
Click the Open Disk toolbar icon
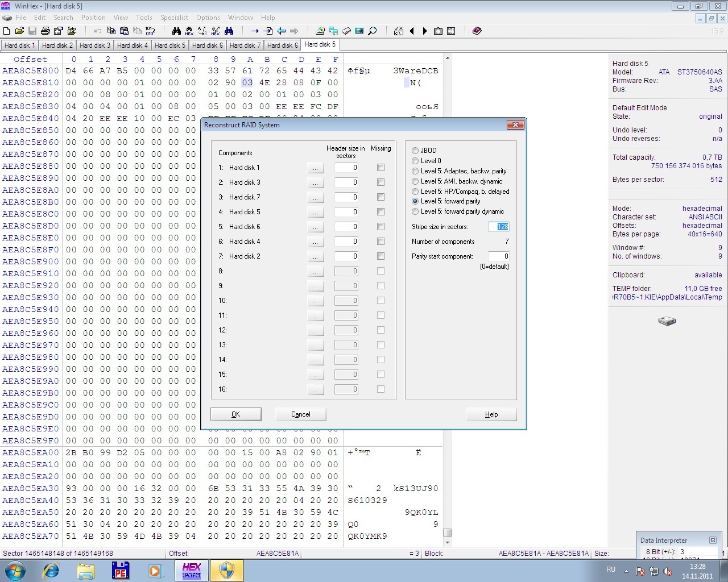[320, 31]
